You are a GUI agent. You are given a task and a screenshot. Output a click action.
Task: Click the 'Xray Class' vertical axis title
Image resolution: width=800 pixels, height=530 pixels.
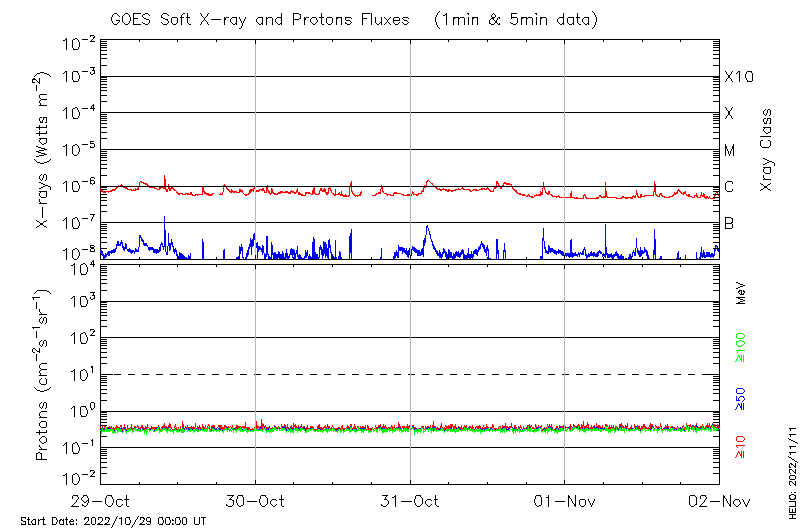767,150
